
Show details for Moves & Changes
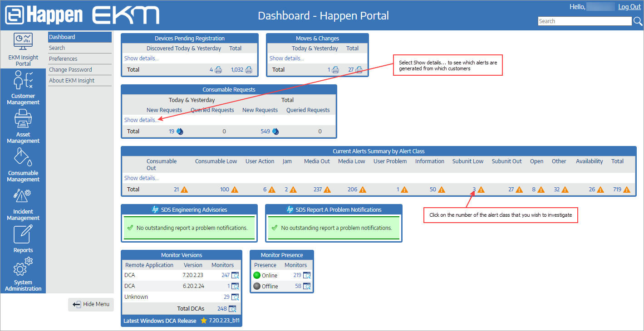click(x=287, y=58)
